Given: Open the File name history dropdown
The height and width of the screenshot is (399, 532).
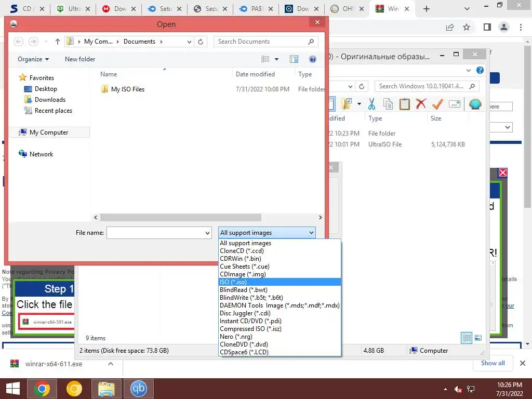Looking at the screenshot, I should pyautogui.click(x=207, y=233).
